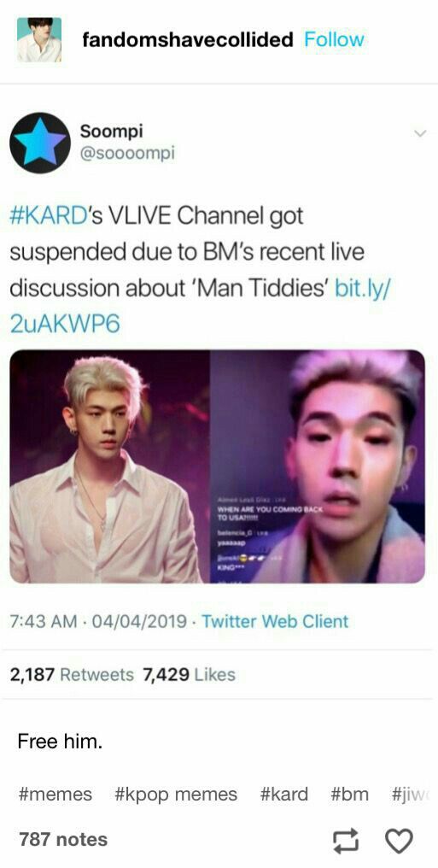Show the 2,187 Retweets list
The image size is (438, 868).
pos(72,674)
